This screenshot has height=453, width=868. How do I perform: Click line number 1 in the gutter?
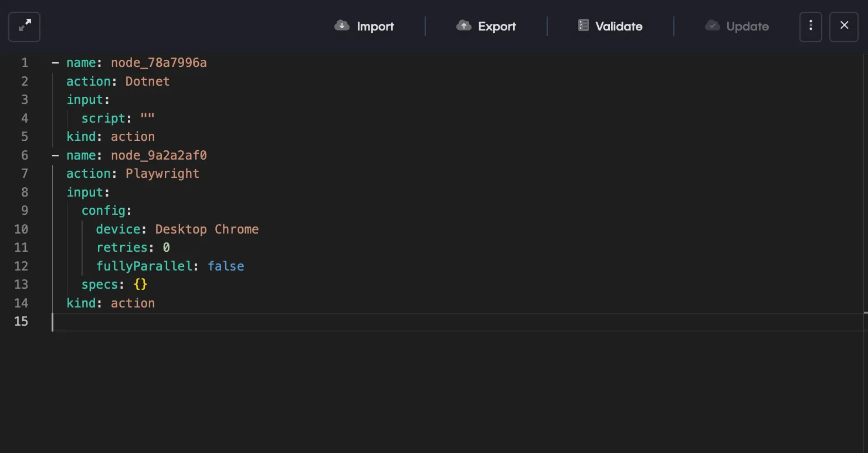point(25,63)
